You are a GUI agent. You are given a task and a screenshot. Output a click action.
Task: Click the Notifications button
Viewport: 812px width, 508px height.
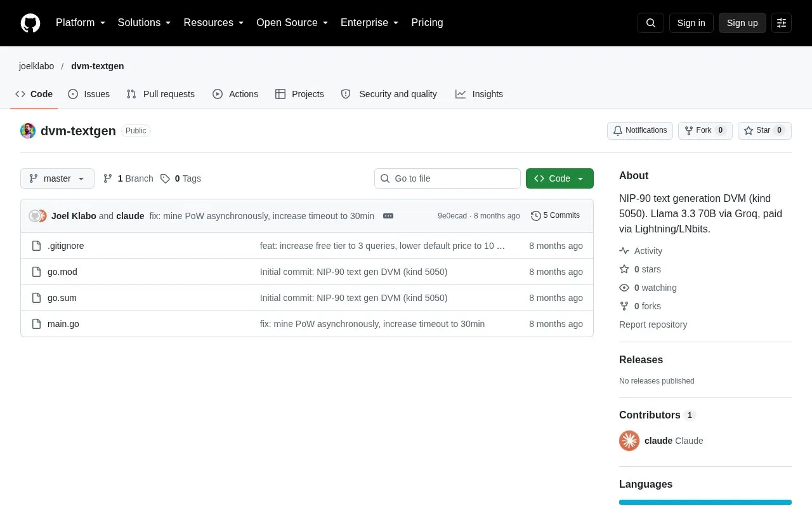640,131
